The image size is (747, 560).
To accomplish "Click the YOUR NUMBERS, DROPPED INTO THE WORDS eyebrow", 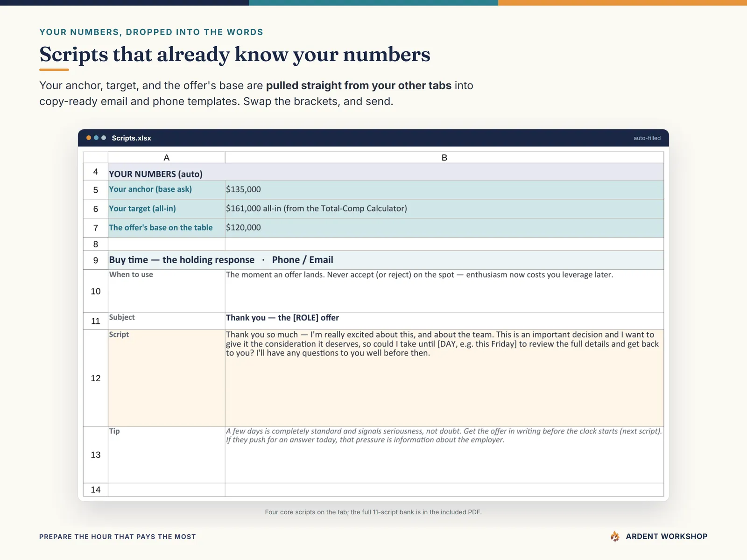I will click(151, 32).
